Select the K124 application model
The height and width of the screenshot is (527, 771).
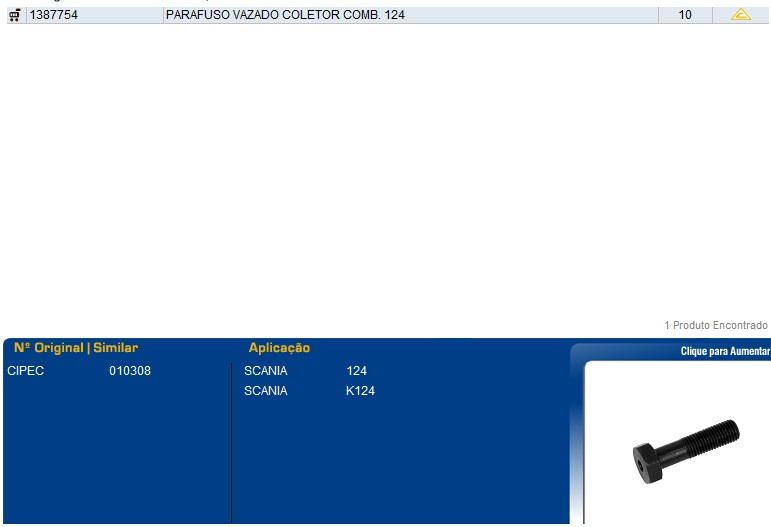pyautogui.click(x=360, y=391)
